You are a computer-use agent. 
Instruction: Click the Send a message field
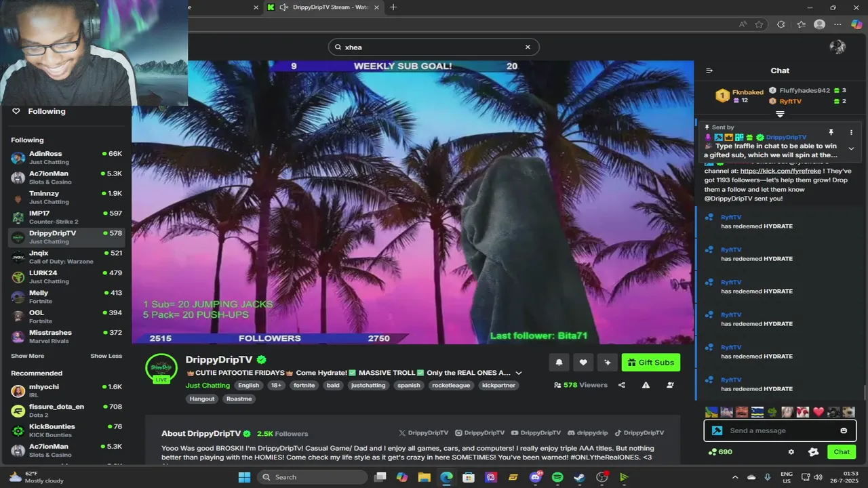pos(780,430)
